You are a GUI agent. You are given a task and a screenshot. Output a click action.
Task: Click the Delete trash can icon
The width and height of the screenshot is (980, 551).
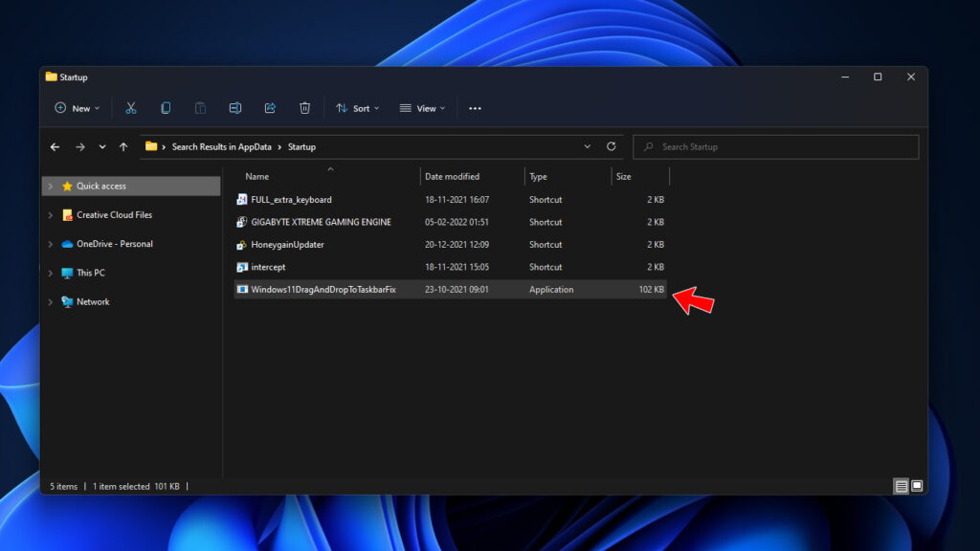304,108
